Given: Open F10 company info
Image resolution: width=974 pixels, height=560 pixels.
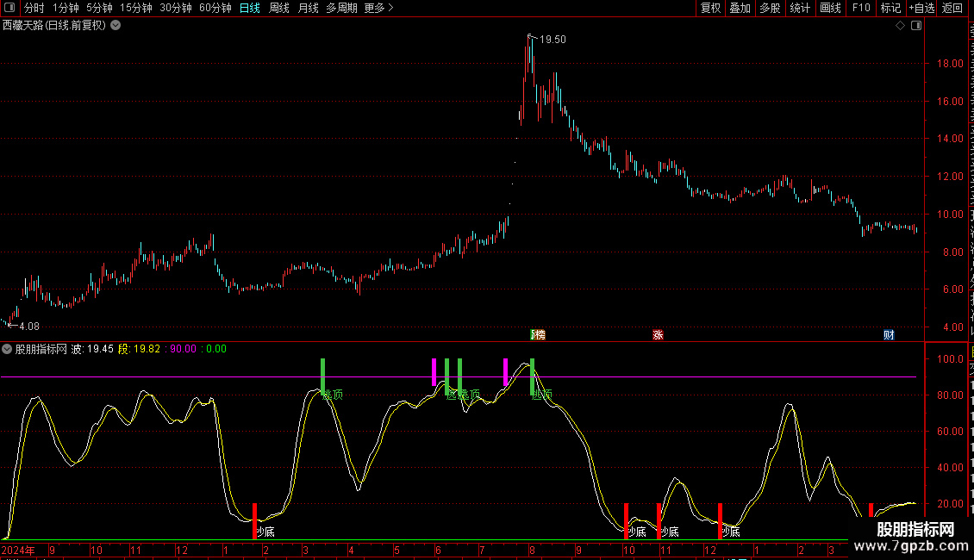Looking at the screenshot, I should [861, 8].
